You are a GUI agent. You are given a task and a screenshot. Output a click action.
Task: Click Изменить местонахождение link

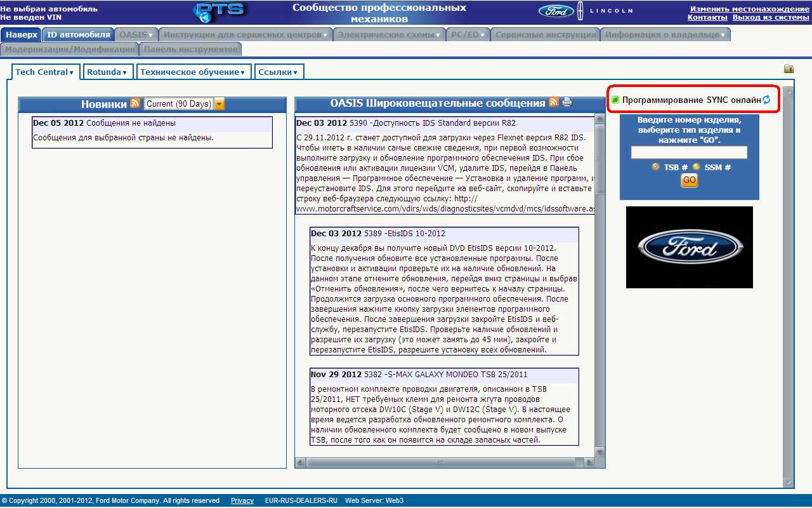(750, 9)
